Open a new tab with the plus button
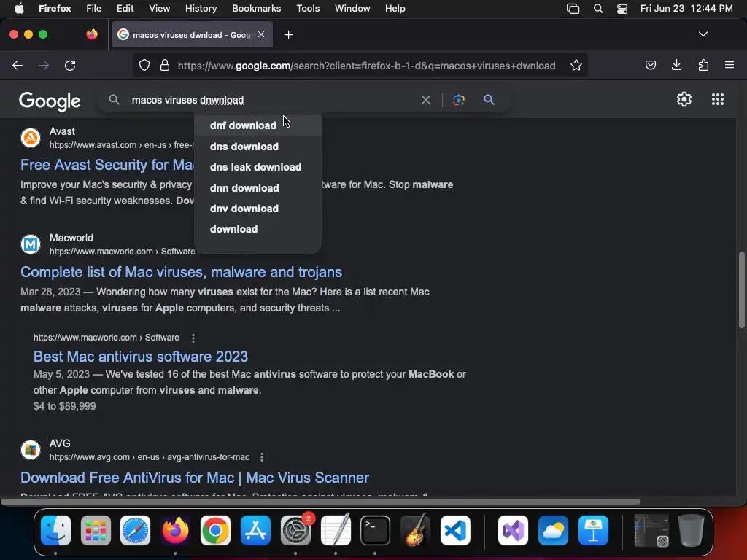 [288, 35]
